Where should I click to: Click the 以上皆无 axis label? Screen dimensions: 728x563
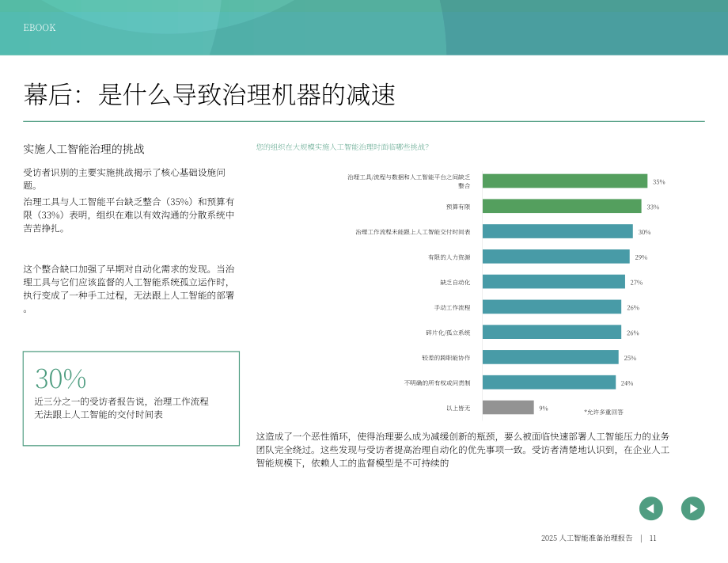pyautogui.click(x=458, y=408)
